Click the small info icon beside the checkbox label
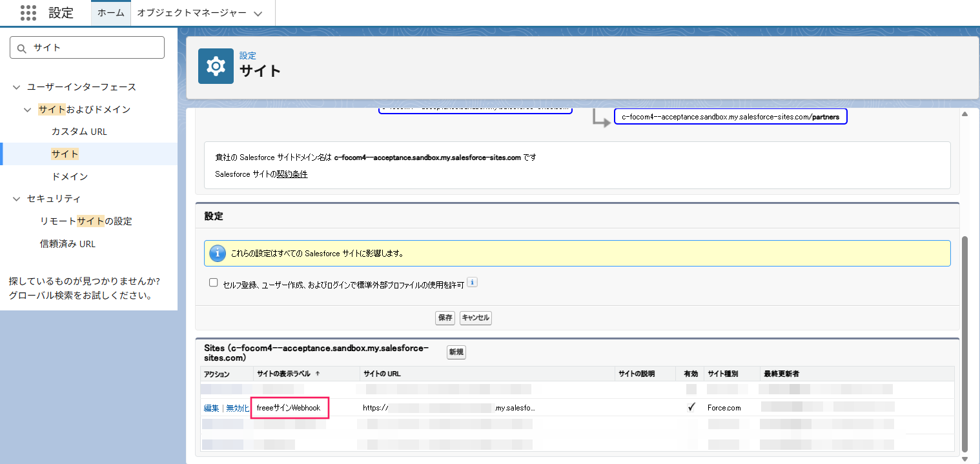Image resolution: width=980 pixels, height=464 pixels. tap(472, 283)
